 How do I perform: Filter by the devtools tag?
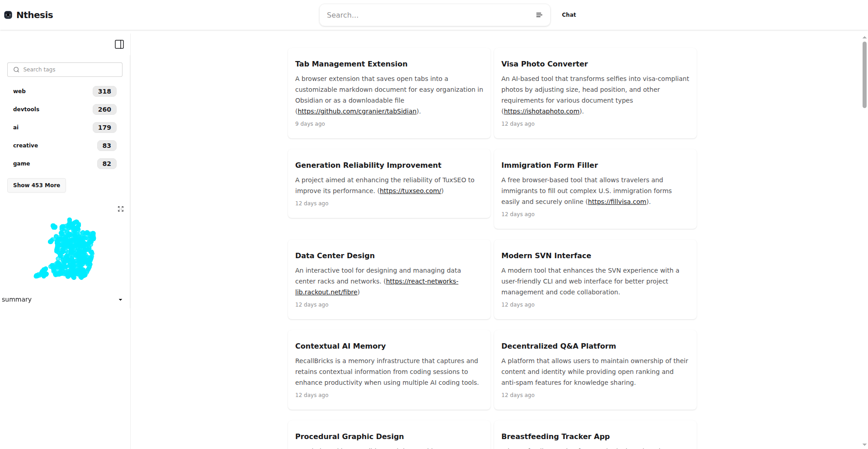(26, 109)
